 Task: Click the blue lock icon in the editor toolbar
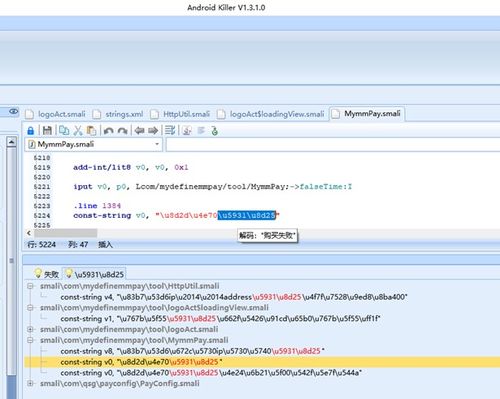coord(31,130)
